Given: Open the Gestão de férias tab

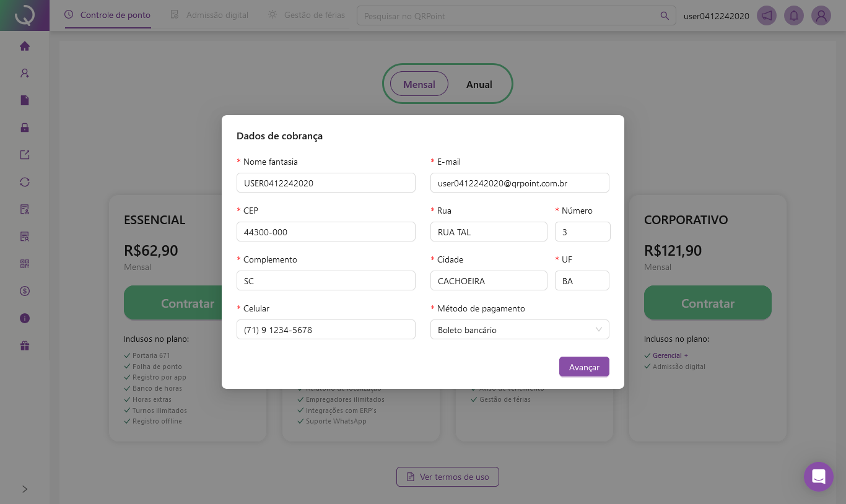Looking at the screenshot, I should 307,15.
